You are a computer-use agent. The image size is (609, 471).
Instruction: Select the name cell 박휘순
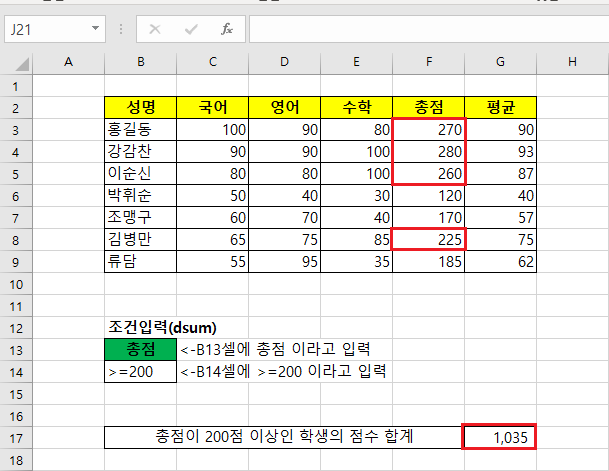[141, 195]
